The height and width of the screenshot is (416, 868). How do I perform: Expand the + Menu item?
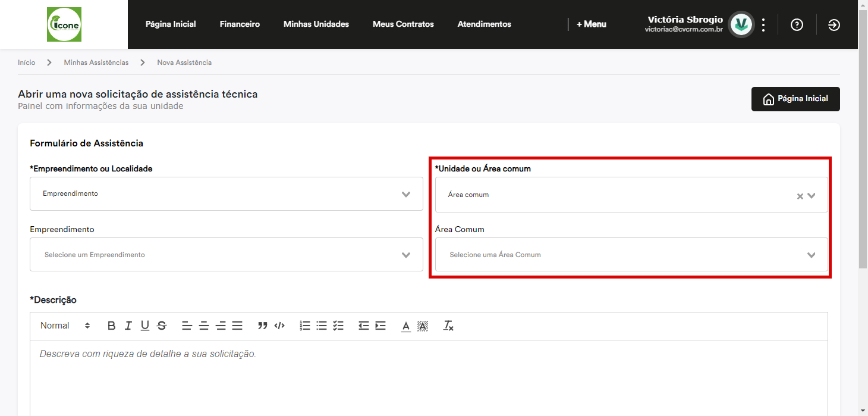pos(592,24)
